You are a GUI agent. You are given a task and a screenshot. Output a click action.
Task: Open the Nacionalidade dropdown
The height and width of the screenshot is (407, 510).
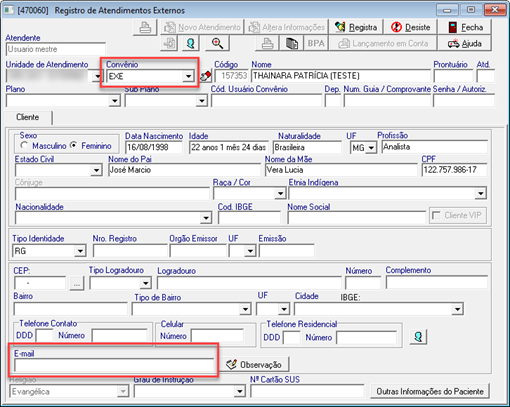coord(206,218)
